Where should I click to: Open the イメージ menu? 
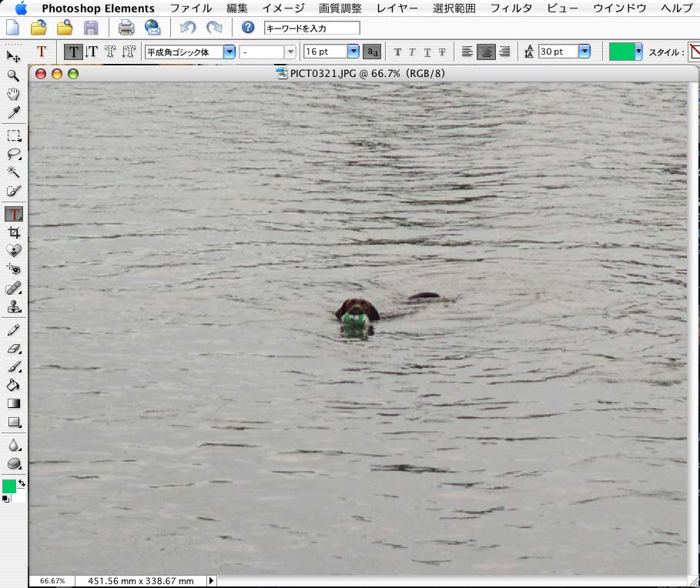pos(283,8)
